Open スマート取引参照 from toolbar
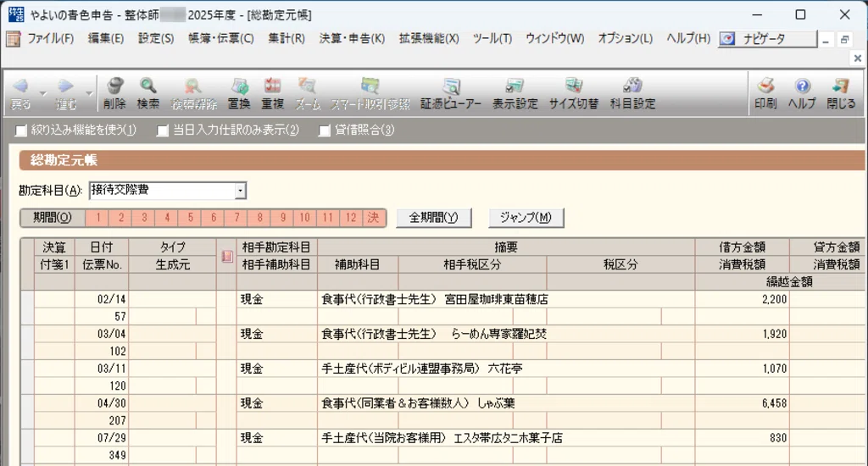This screenshot has height=466, width=868. 370,93
